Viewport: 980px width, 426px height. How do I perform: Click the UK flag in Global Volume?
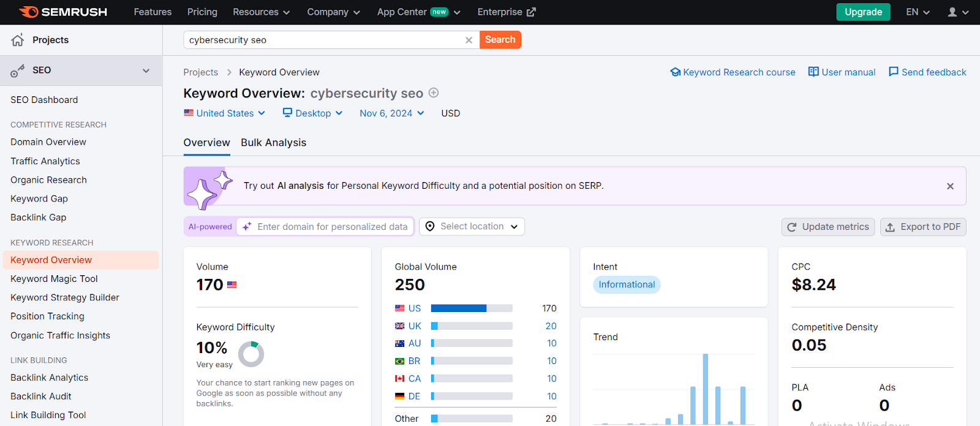[x=399, y=326]
